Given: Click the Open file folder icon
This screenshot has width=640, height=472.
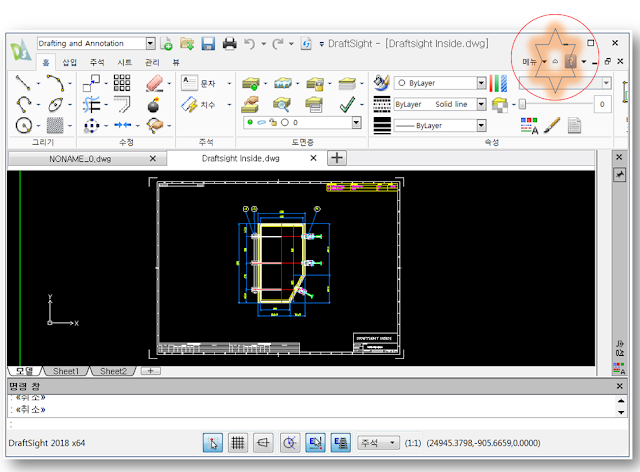Looking at the screenshot, I should coord(187,43).
